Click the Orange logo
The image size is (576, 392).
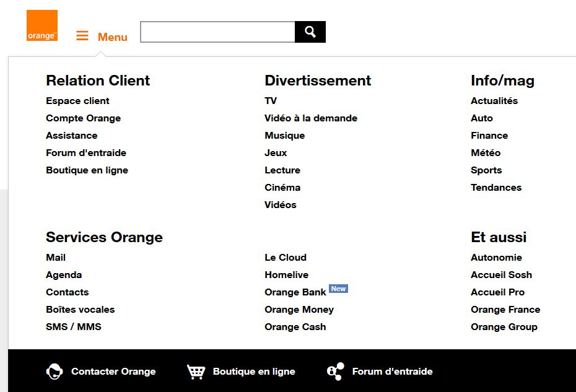pyautogui.click(x=41, y=26)
